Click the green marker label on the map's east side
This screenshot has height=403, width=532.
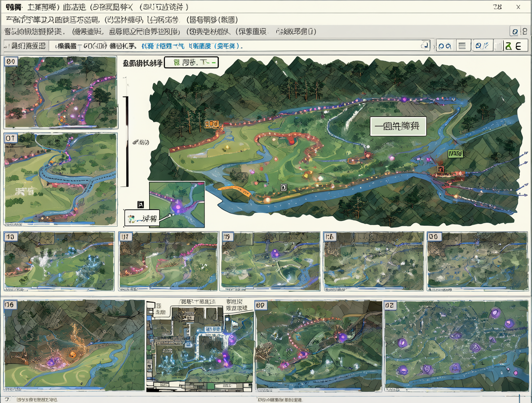click(455, 154)
